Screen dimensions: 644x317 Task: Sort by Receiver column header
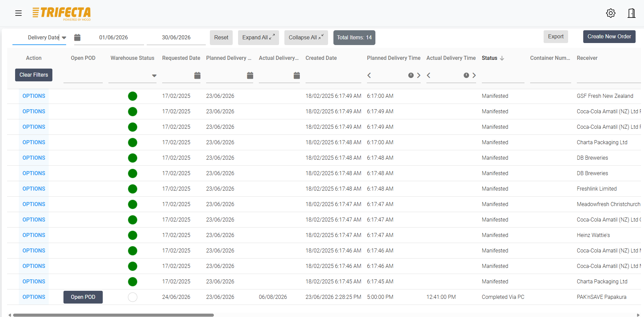click(587, 58)
